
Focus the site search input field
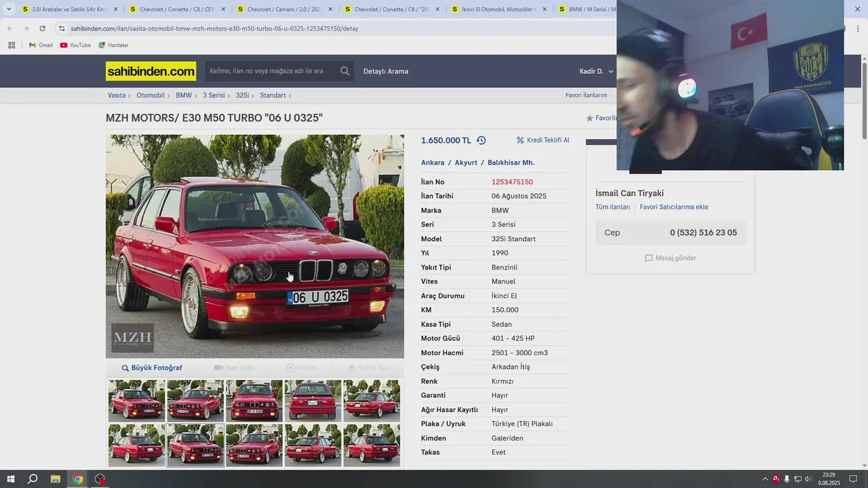272,71
